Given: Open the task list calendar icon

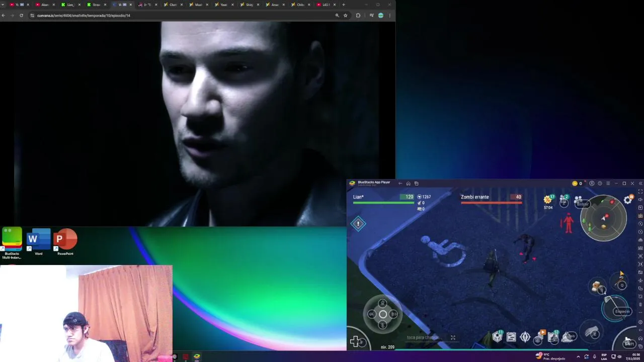Looking at the screenshot, I should point(511,337).
